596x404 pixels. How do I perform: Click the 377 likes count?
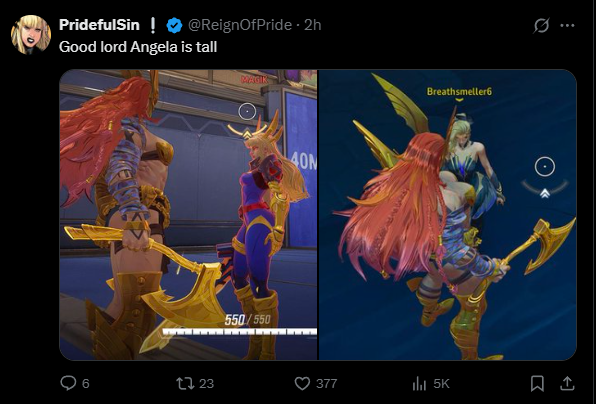pos(327,383)
